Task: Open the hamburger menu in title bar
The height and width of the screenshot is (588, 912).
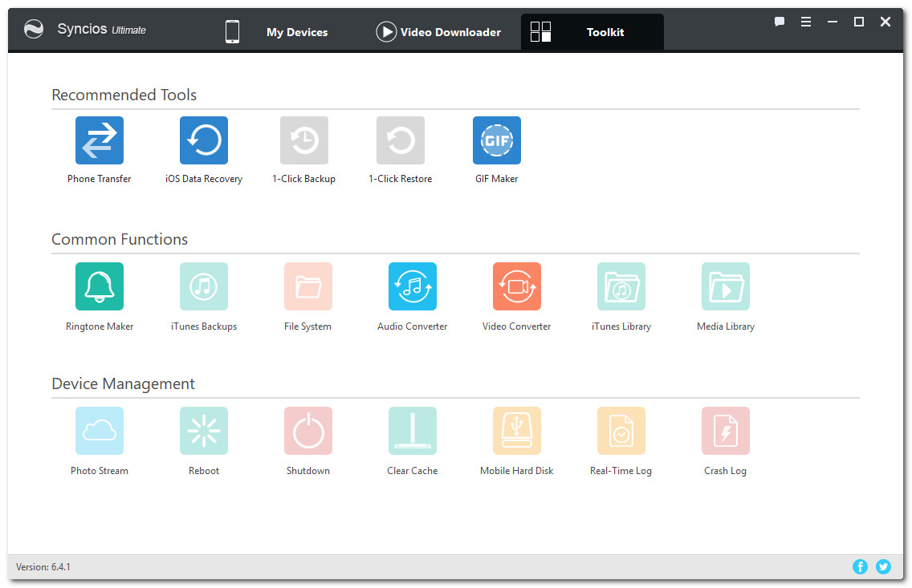Action: (806, 22)
